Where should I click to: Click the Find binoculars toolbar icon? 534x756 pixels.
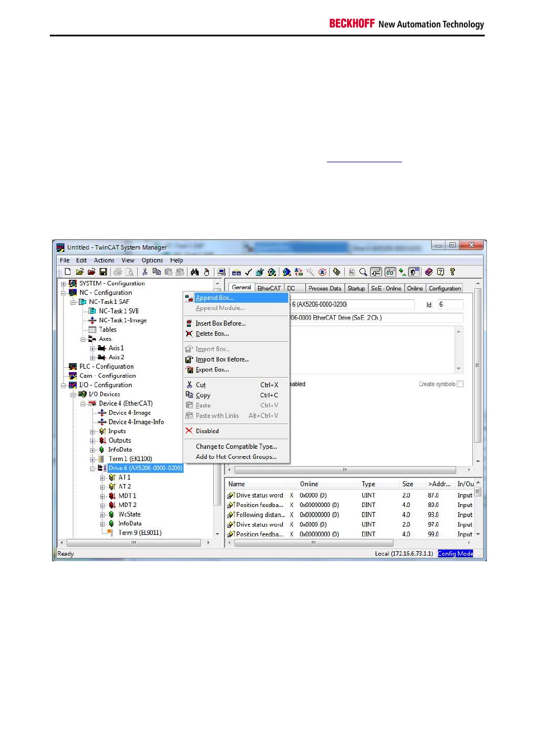tap(195, 272)
